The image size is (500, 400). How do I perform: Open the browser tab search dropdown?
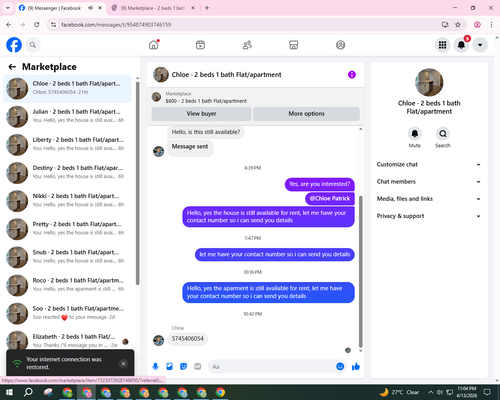pos(8,8)
